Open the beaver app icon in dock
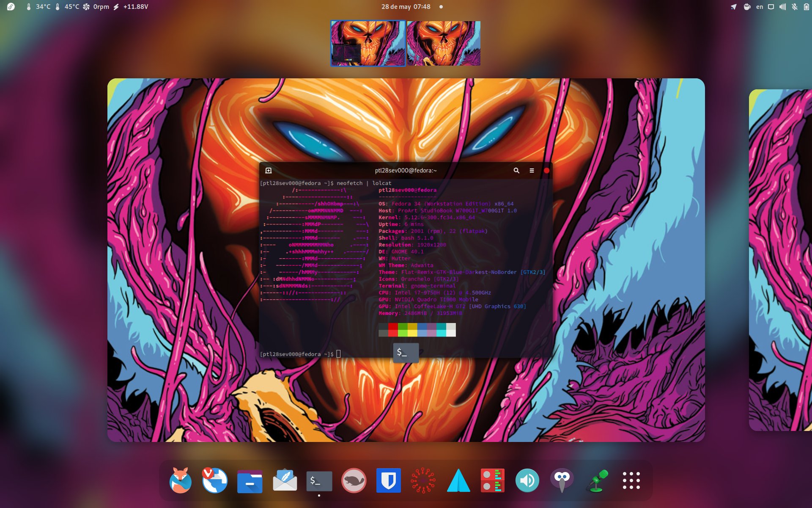This screenshot has width=812, height=508. (x=354, y=480)
